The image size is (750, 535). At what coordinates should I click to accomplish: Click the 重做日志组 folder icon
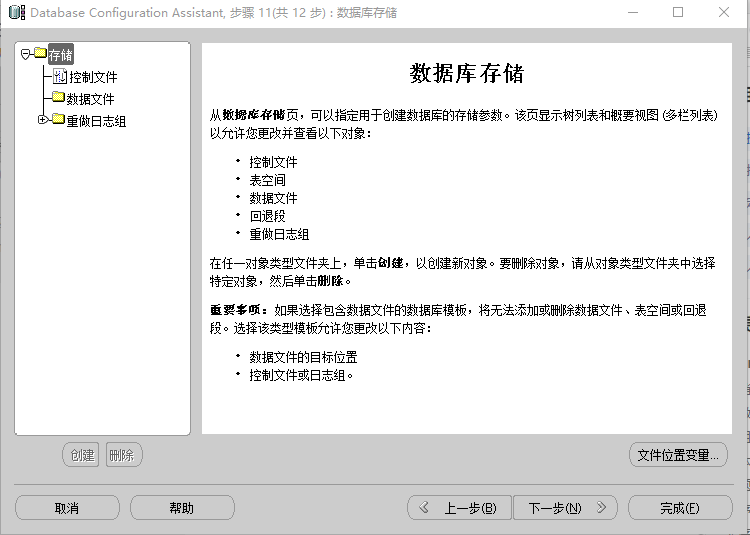(x=58, y=119)
